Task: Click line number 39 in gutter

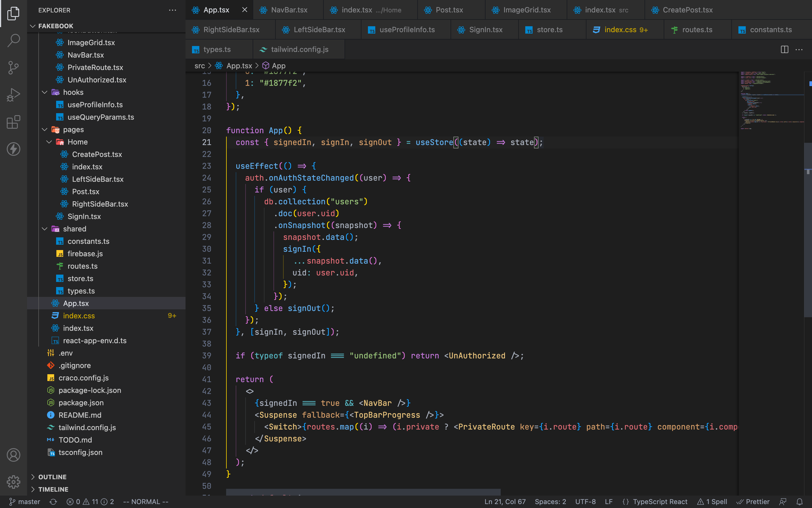Action: 207,356
